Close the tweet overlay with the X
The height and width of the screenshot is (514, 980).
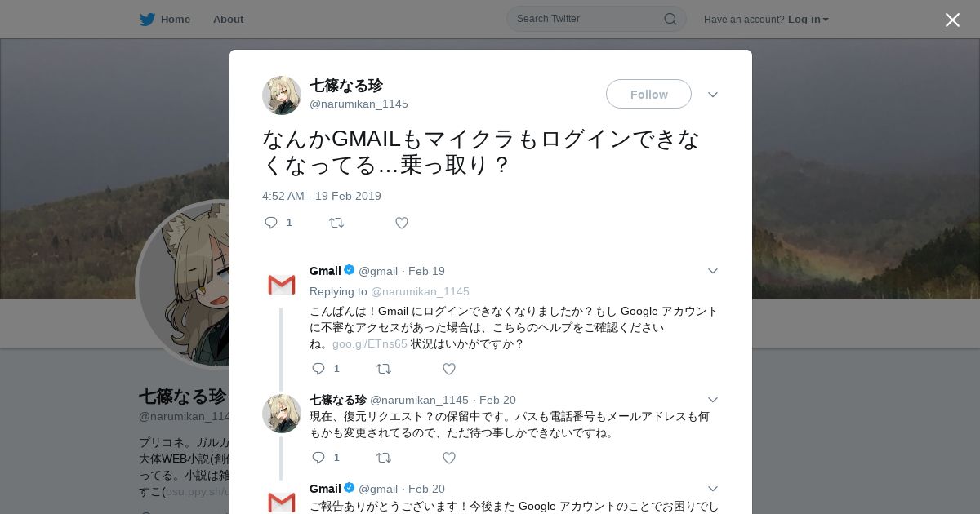(x=952, y=20)
